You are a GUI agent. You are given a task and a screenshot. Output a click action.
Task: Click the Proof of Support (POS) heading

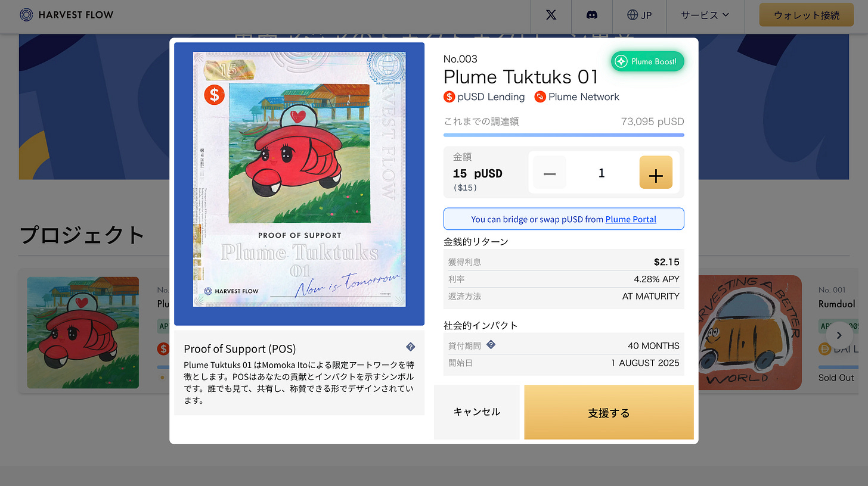(240, 348)
